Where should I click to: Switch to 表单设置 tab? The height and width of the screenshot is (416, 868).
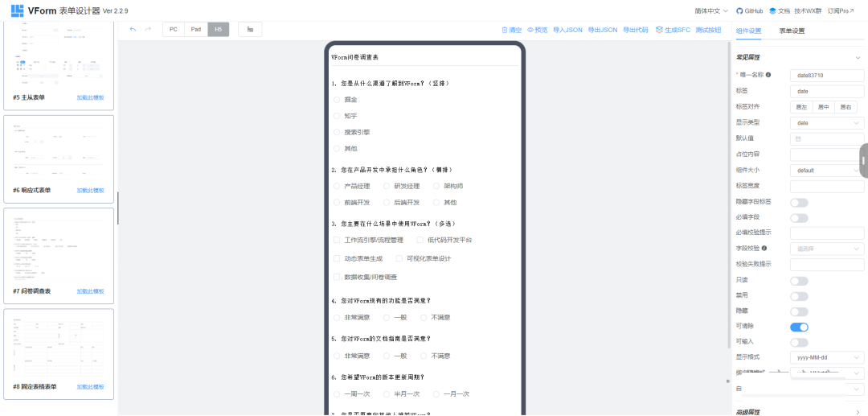click(792, 31)
